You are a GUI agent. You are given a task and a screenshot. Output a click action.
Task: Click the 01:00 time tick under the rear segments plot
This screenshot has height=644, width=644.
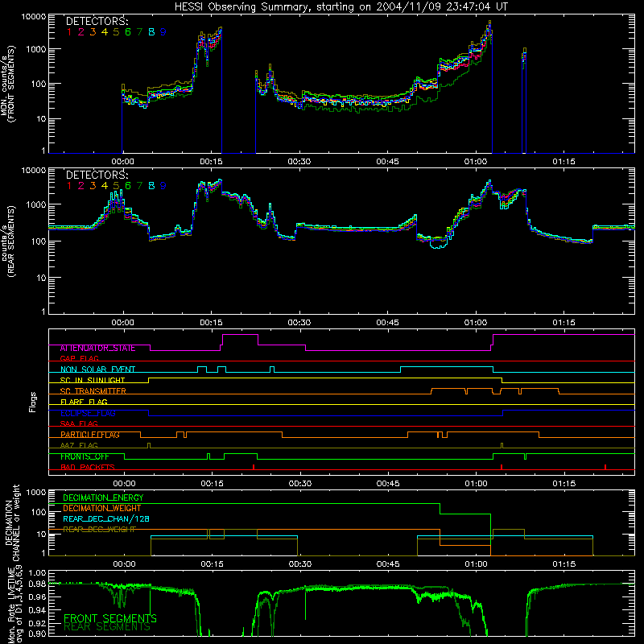click(476, 323)
